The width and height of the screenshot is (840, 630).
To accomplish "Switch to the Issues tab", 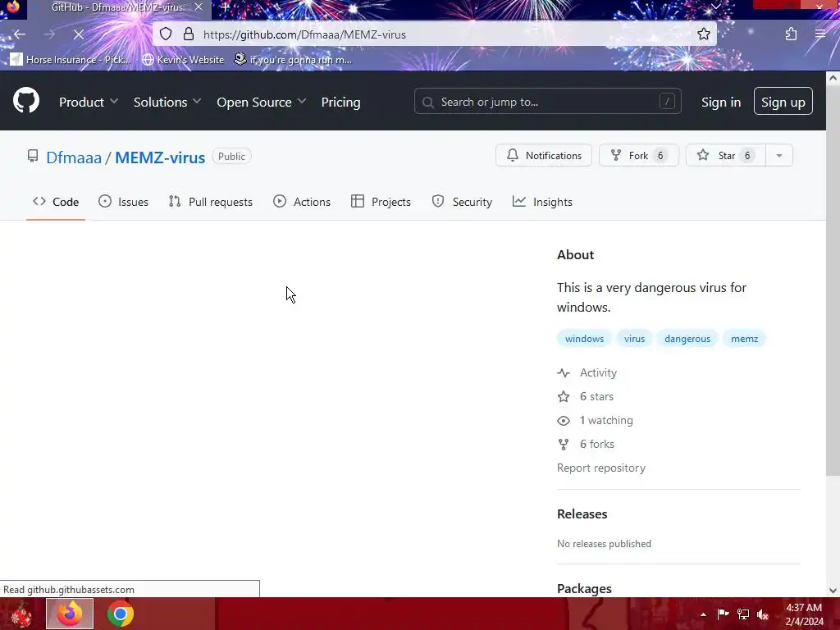I will [123, 202].
